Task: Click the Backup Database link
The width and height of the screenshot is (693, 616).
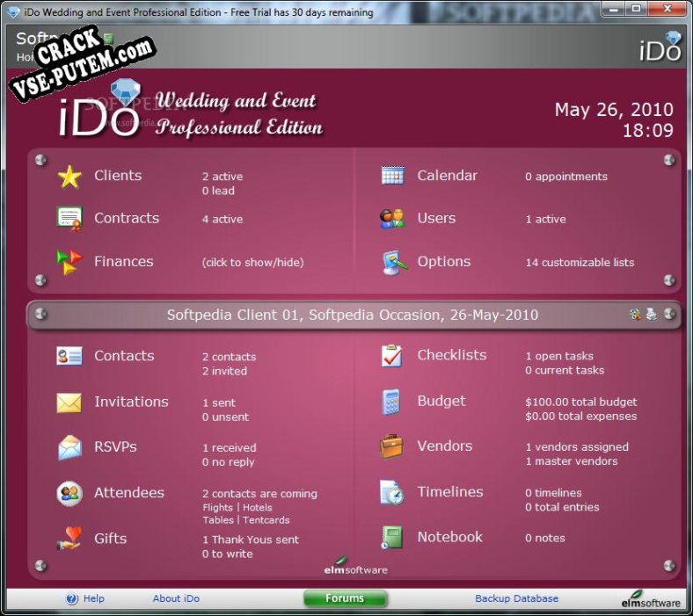Action: 516,598
